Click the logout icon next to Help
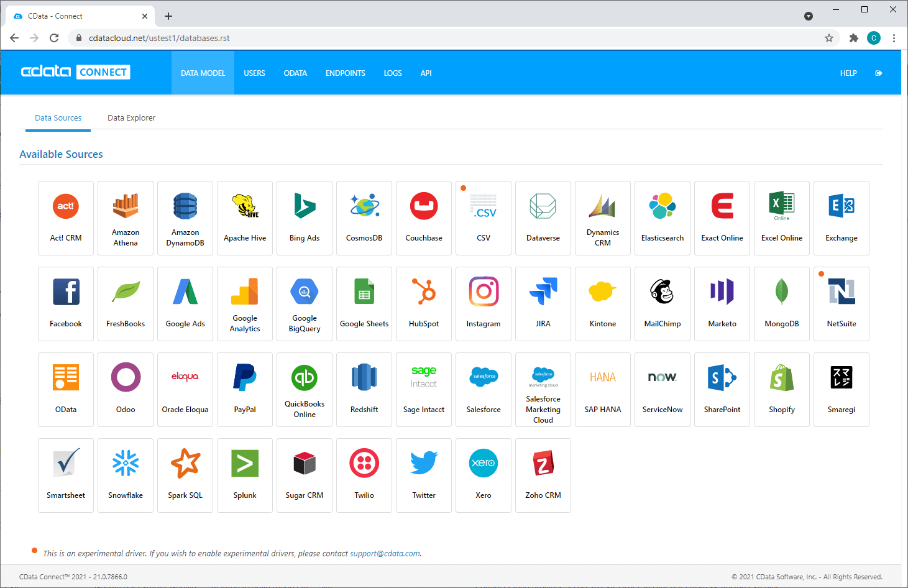The height and width of the screenshot is (588, 908). click(879, 73)
